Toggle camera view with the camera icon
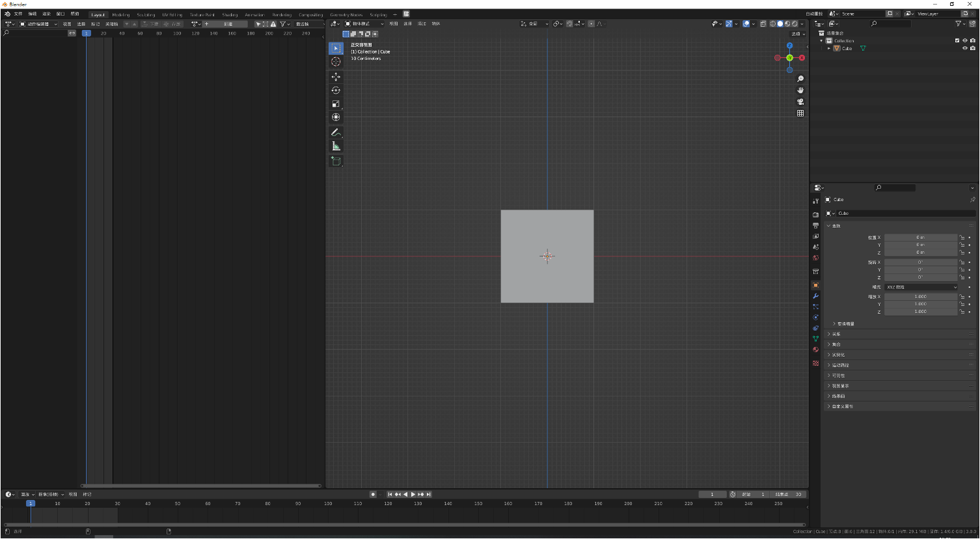This screenshot has width=980, height=539. (x=800, y=102)
